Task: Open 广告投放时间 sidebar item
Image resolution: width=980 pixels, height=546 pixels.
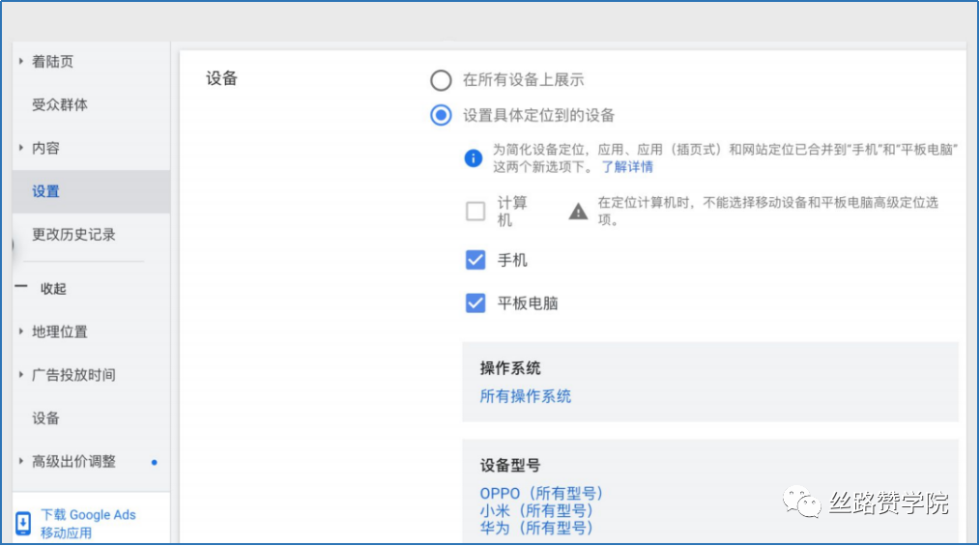Action: tap(73, 375)
